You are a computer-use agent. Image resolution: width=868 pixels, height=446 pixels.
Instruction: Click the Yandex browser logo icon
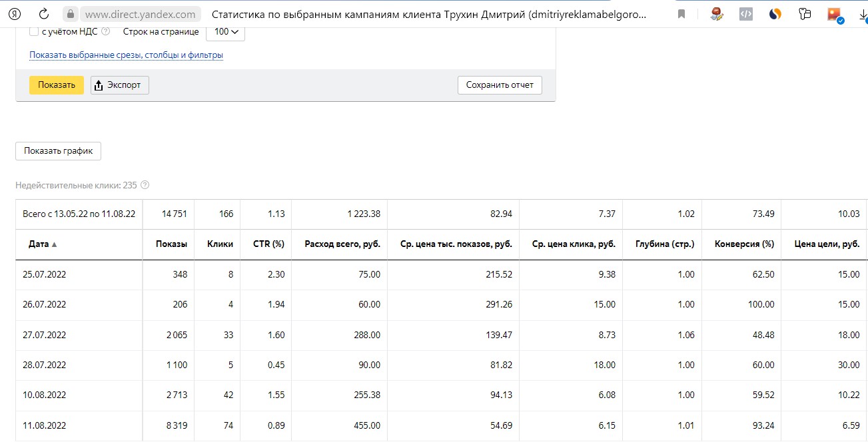tap(15, 14)
